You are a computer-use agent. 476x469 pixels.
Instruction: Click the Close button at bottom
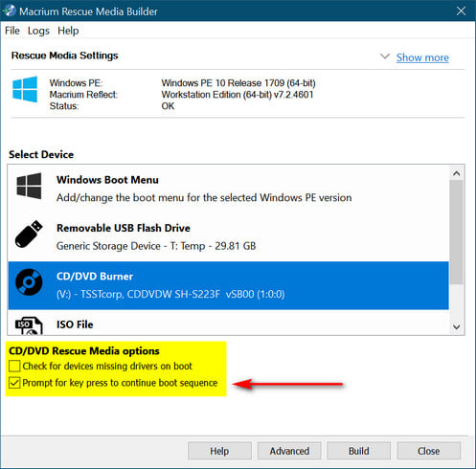click(429, 451)
